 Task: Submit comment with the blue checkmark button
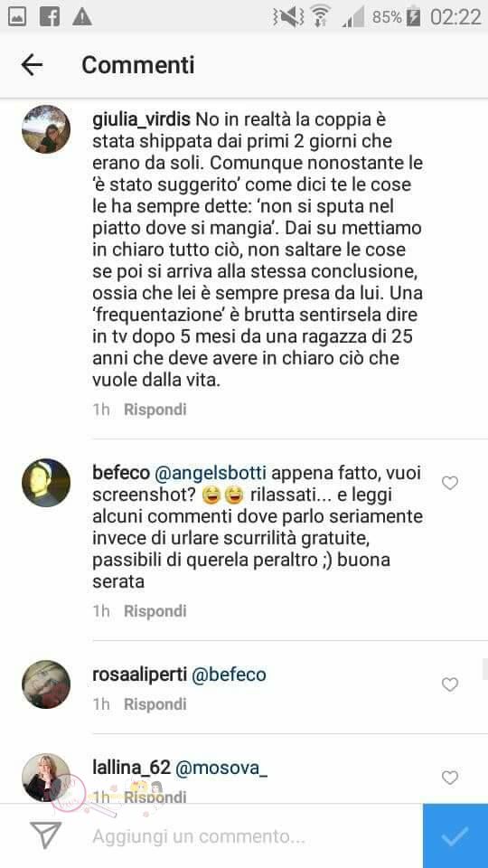(x=455, y=835)
